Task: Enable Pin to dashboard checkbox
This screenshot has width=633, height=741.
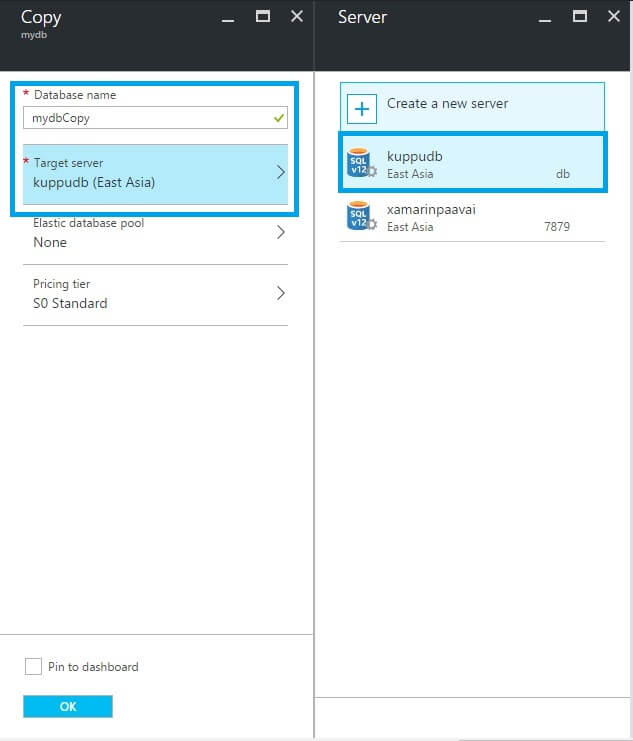Action: coord(33,666)
